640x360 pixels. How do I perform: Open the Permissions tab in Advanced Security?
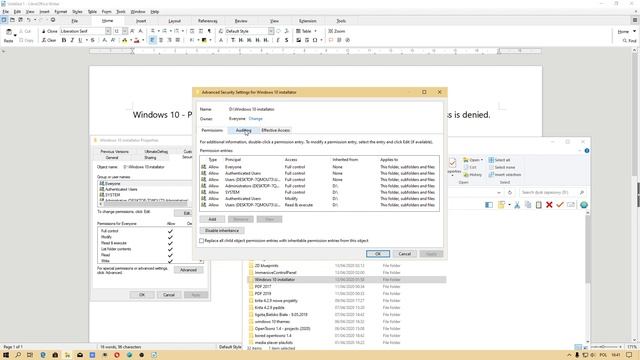[212, 130]
